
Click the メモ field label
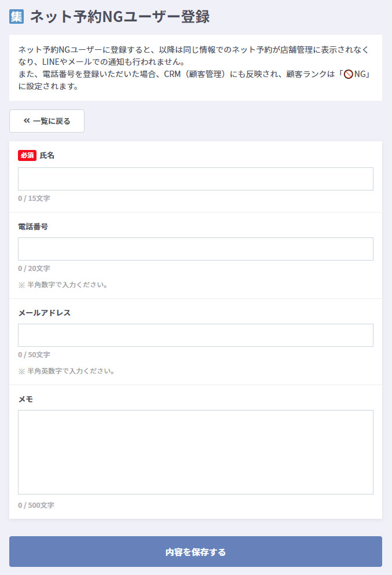(x=25, y=399)
